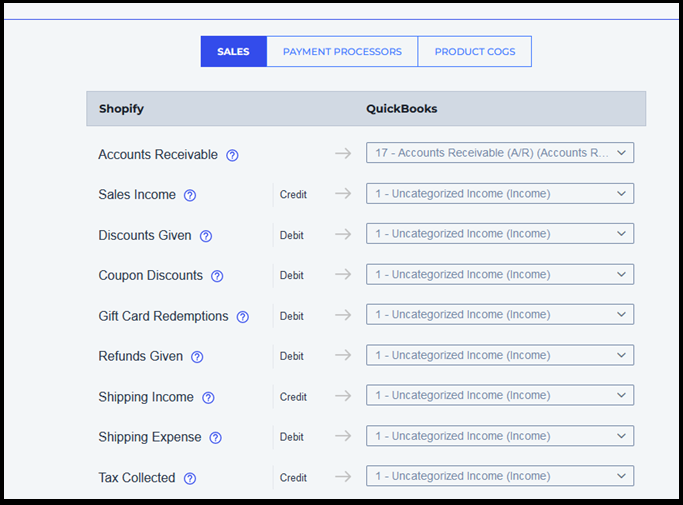Open the Sales Income account dropdown

[x=499, y=193]
